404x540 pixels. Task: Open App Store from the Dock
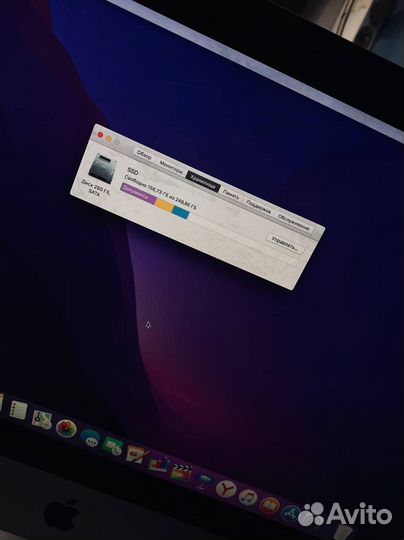click(x=290, y=513)
